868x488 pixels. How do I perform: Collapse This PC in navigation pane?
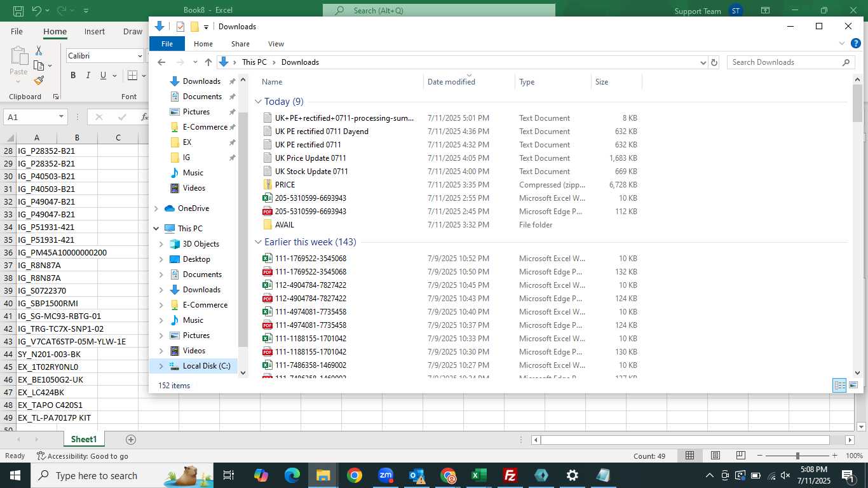point(156,229)
